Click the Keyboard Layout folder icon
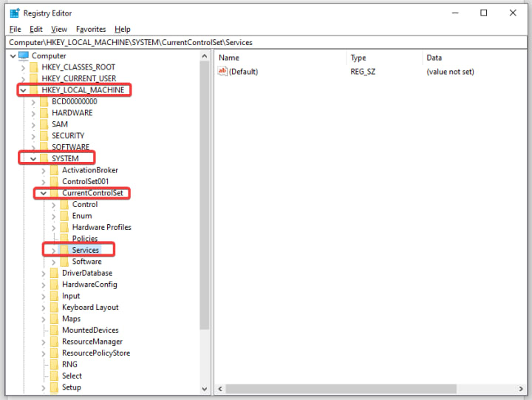The image size is (532, 400). (x=54, y=308)
